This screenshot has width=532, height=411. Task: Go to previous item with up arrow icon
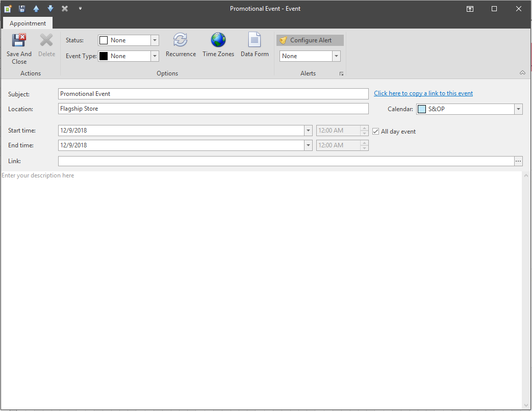click(x=36, y=9)
